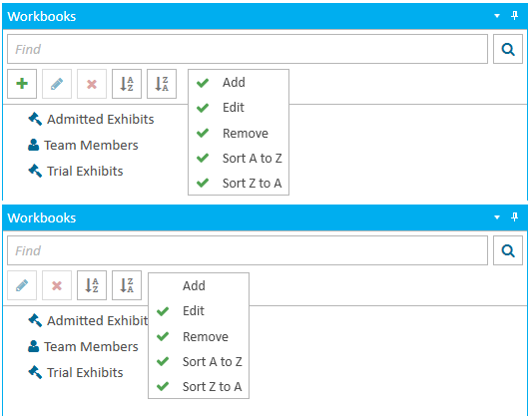Image resolution: width=531 pixels, height=420 pixels.
Task: Click Sort A to Z icon in upper toolbar
Action: [127, 84]
